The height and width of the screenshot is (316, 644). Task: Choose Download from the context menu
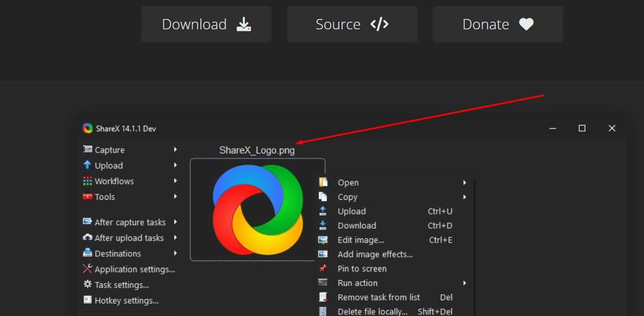[394, 225]
